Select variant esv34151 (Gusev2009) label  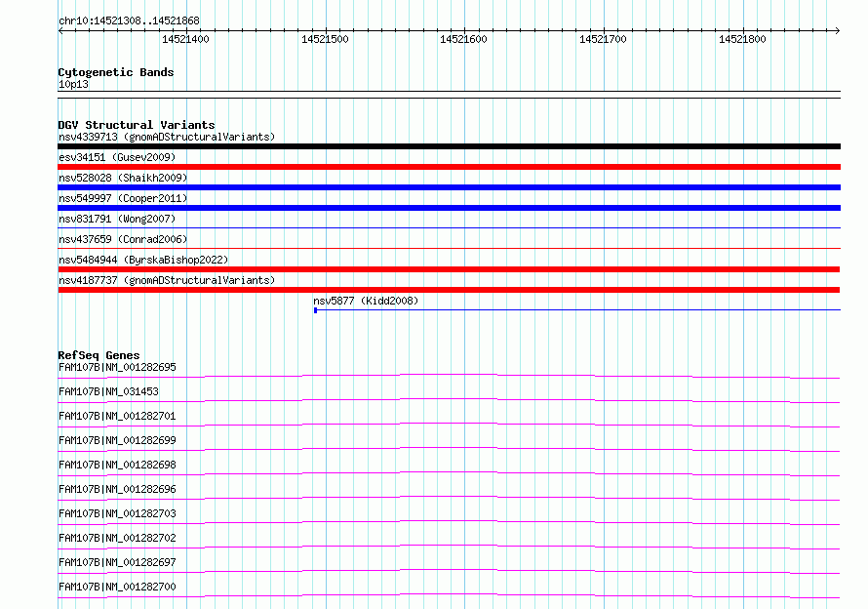(x=117, y=157)
